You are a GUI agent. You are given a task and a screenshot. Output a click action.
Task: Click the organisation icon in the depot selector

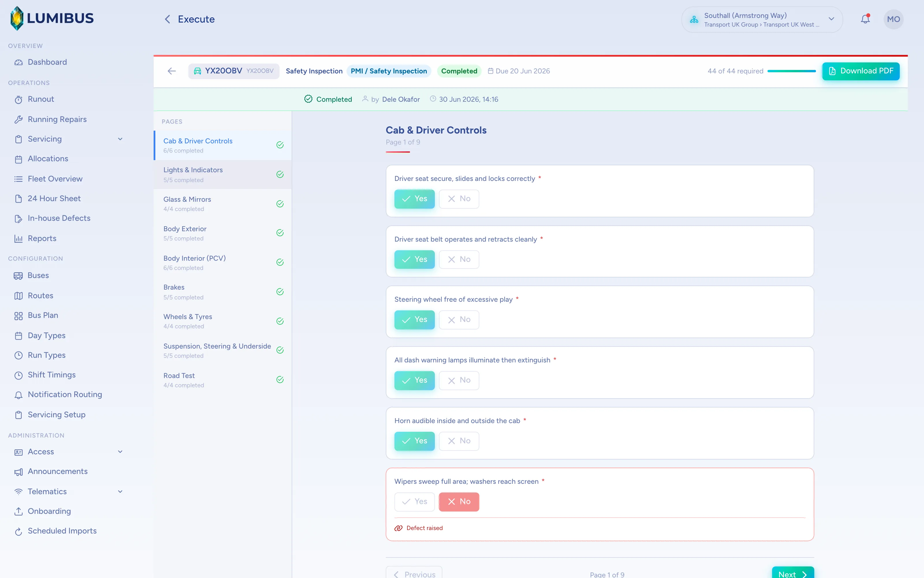coord(694,19)
